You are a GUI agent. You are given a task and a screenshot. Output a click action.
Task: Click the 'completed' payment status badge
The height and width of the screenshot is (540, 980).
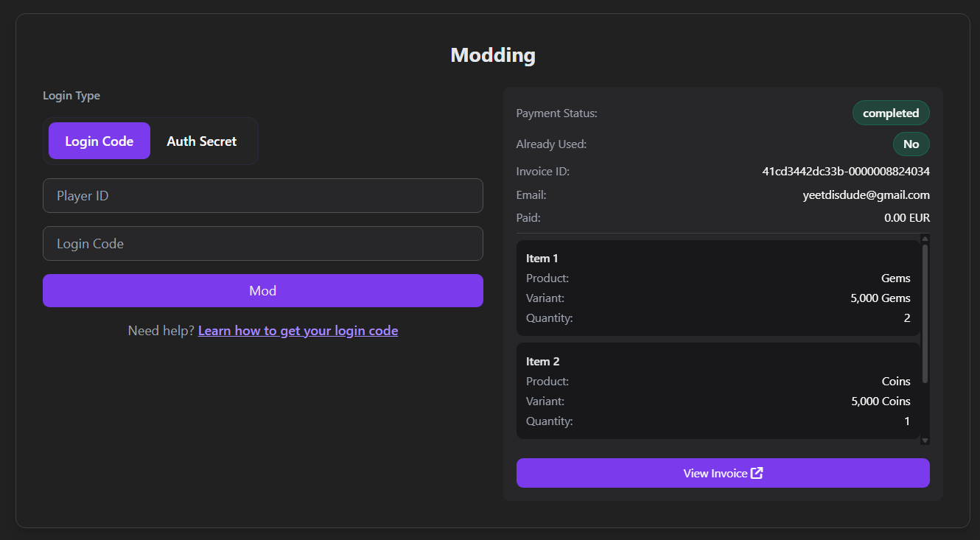[x=890, y=113]
